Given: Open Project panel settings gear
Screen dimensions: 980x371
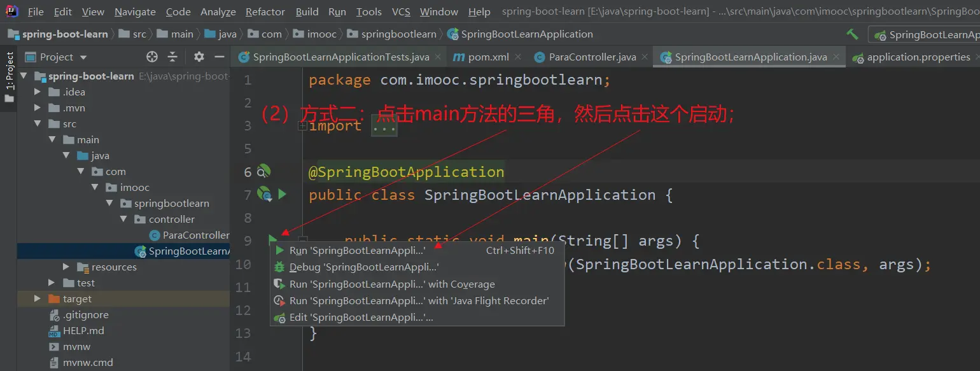Looking at the screenshot, I should pyautogui.click(x=199, y=57).
